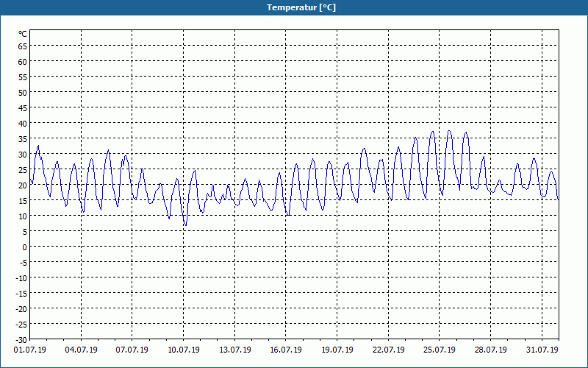Click the 28.07.19 date label
This screenshot has width=588, height=368.
490,350
